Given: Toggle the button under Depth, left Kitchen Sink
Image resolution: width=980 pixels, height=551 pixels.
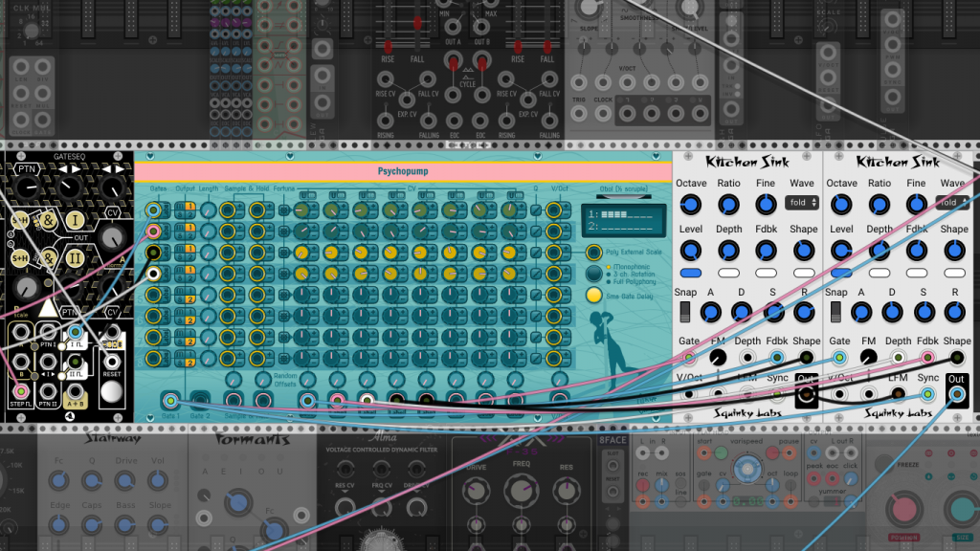Looking at the screenshot, I should [728, 273].
